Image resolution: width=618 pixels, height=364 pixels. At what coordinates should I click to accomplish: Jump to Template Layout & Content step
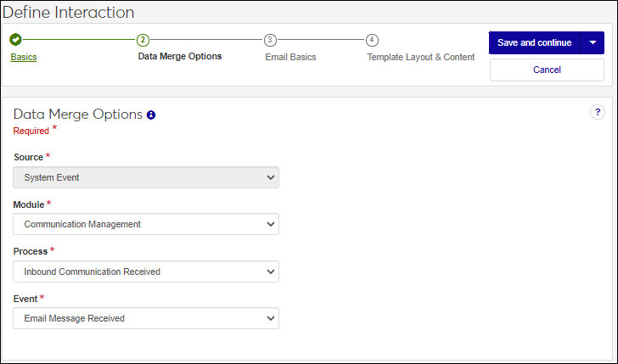coord(420,58)
